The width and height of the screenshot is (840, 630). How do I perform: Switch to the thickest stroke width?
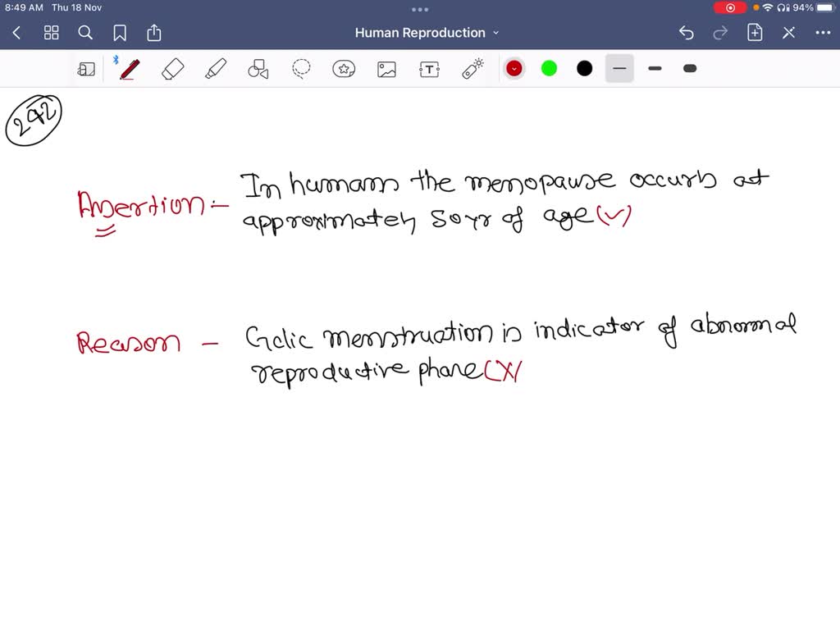690,69
